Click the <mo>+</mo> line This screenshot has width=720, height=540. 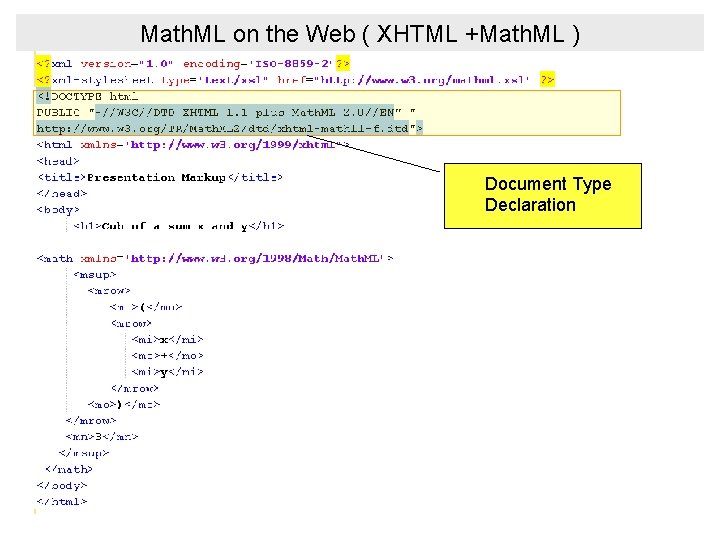click(167, 355)
